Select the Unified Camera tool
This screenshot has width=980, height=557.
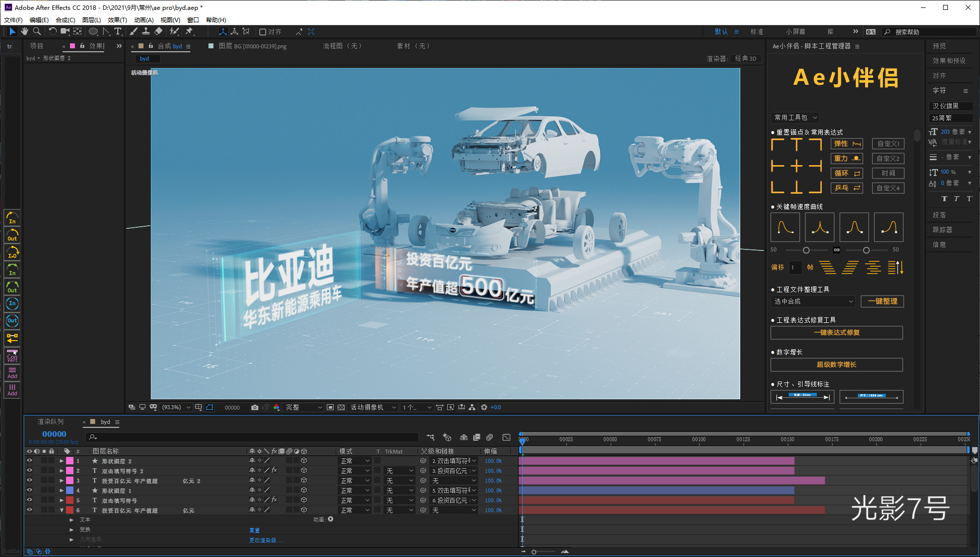[x=65, y=32]
